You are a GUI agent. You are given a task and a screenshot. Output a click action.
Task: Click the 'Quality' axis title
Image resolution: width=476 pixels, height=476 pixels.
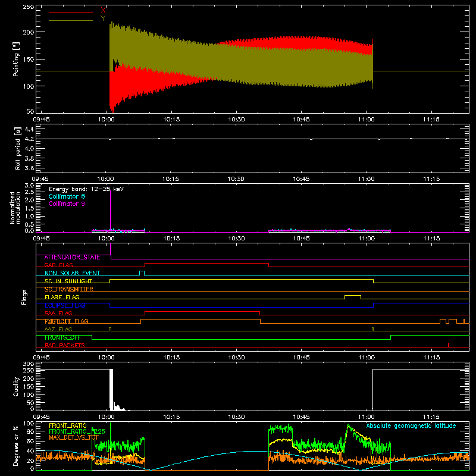(16, 386)
